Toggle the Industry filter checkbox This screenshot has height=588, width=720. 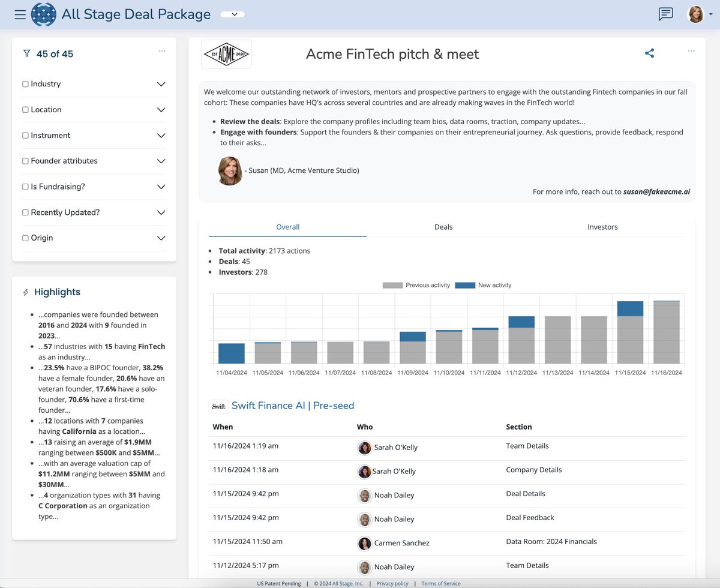click(x=26, y=84)
